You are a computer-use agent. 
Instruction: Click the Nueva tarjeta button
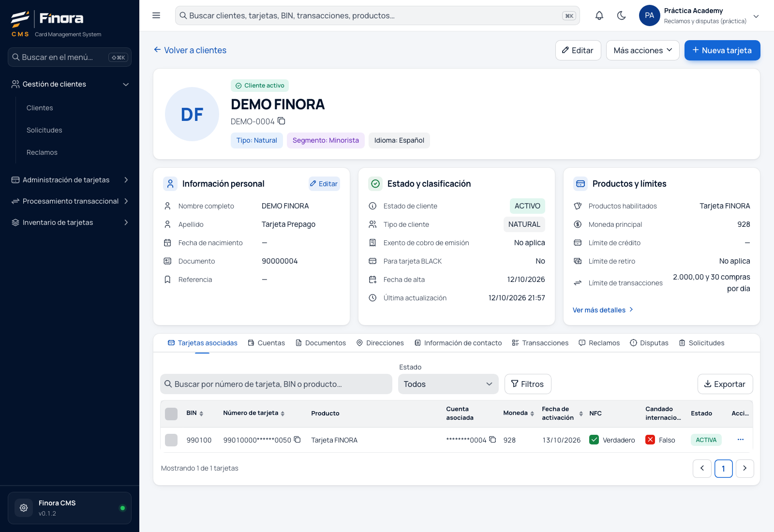click(722, 50)
